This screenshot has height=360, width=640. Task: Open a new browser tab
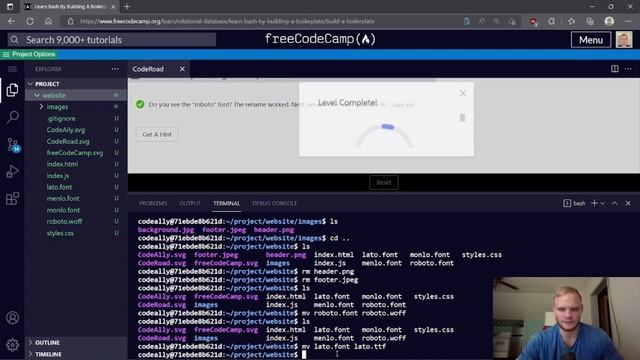point(127,7)
